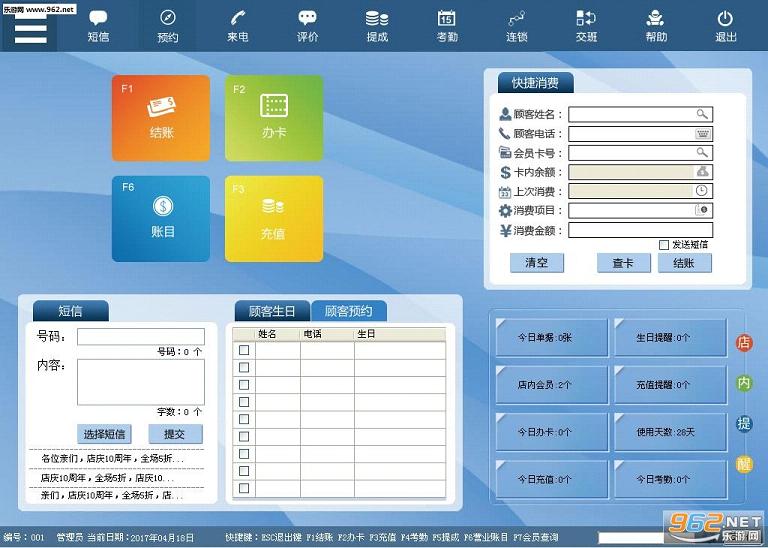Open the F6 账目 accounts tile
768x548 pixels.
coord(161,219)
